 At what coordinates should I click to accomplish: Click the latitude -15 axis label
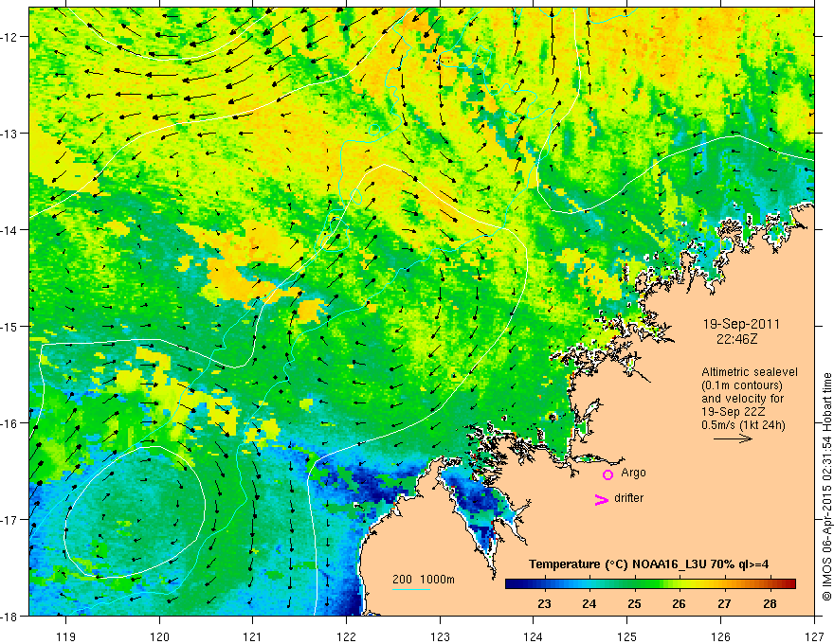[x=10, y=326]
